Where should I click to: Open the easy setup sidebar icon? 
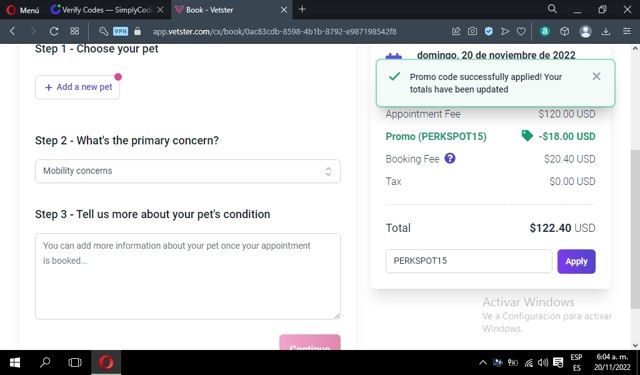pyautogui.click(x=627, y=31)
